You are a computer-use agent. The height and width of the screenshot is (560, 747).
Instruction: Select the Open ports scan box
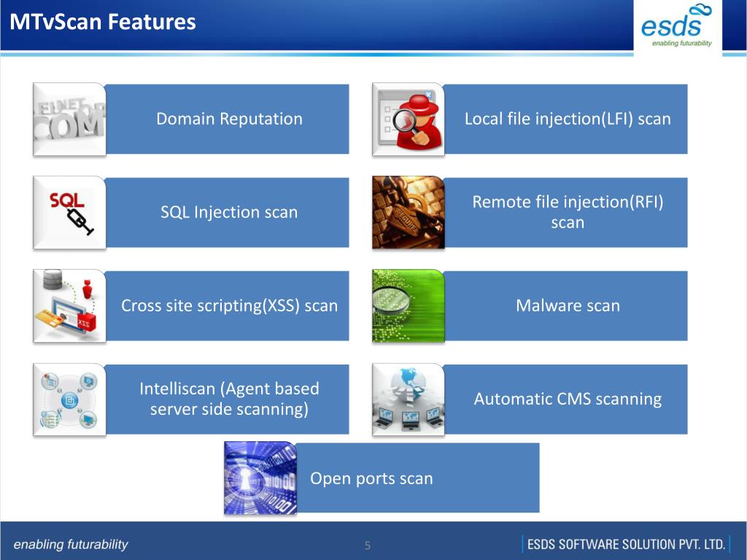[418, 478]
